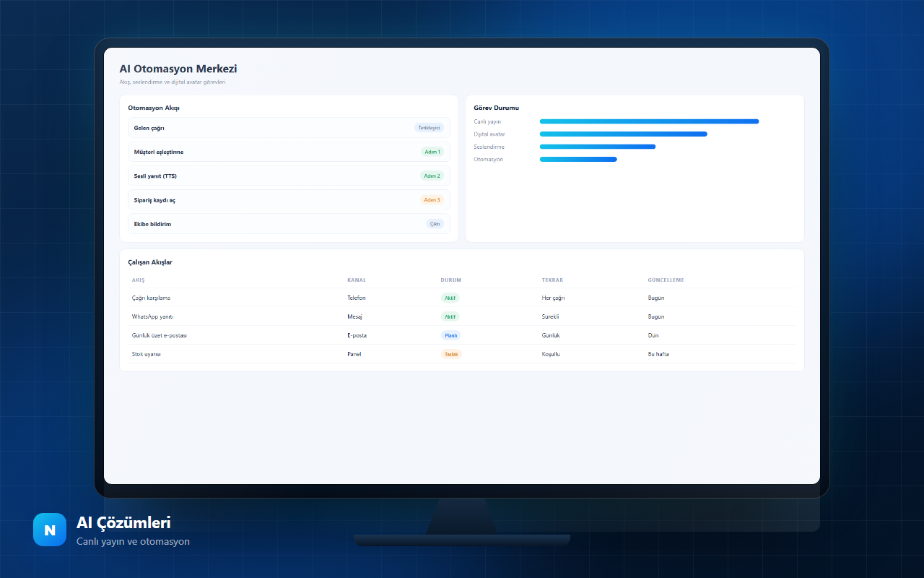Viewport: 924px width, 578px height.
Task: Select the Ekibe bildirim flow step
Action: (x=289, y=224)
